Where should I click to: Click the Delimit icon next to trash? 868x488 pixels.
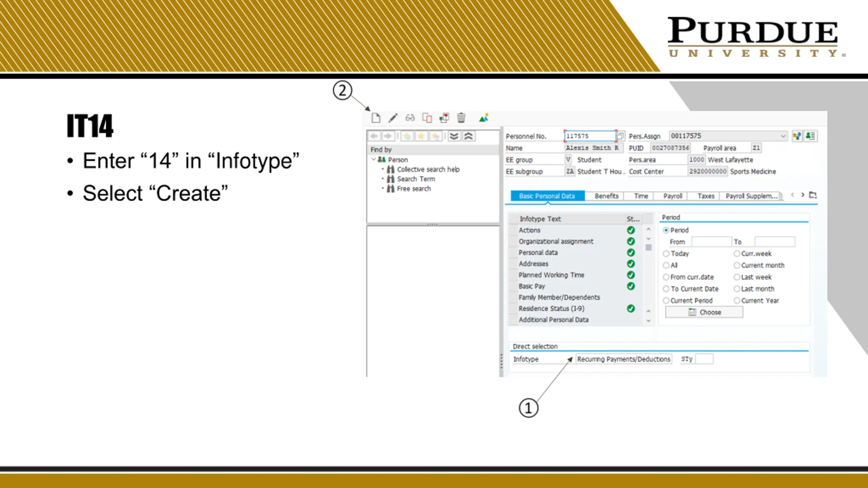tap(444, 118)
